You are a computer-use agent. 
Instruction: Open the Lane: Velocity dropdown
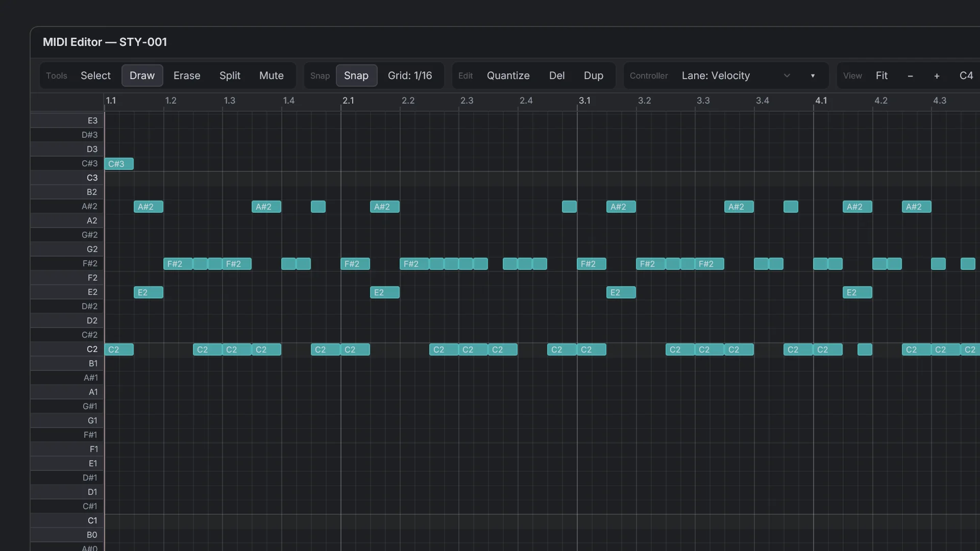736,76
